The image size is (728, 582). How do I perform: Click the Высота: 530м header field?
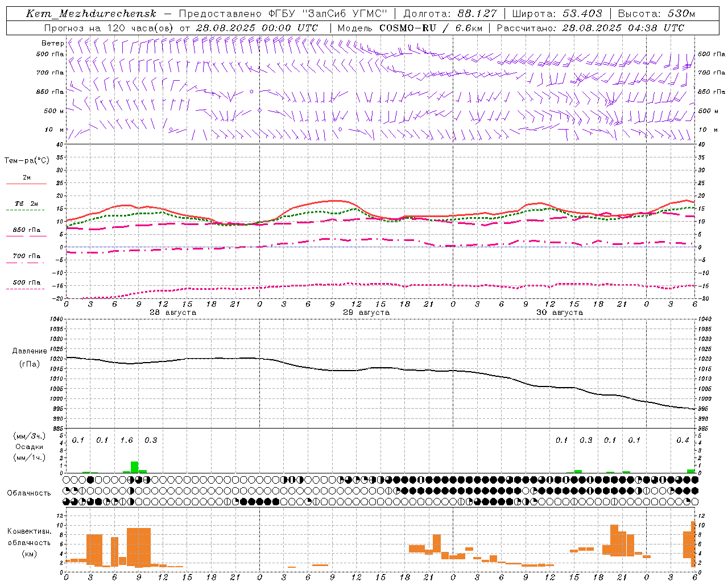pyautogui.click(x=656, y=14)
